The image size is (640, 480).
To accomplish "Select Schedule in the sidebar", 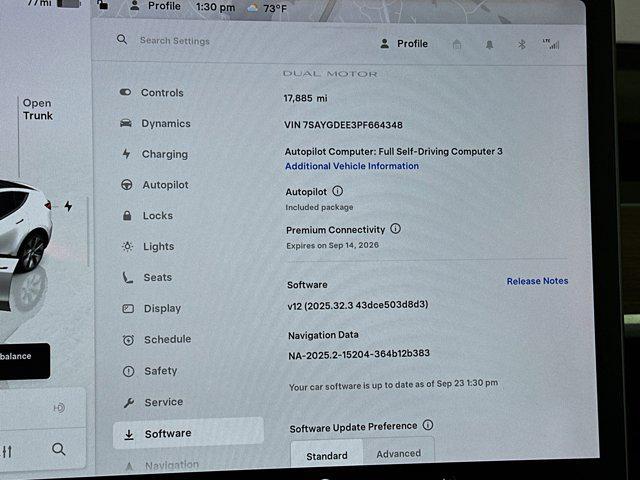I will coord(157,339).
